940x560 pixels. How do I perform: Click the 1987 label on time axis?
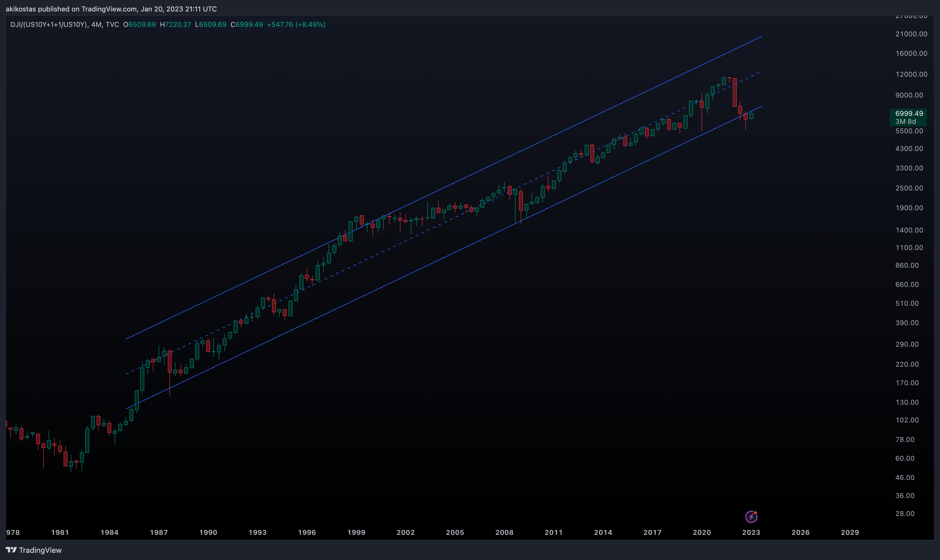[x=159, y=533]
